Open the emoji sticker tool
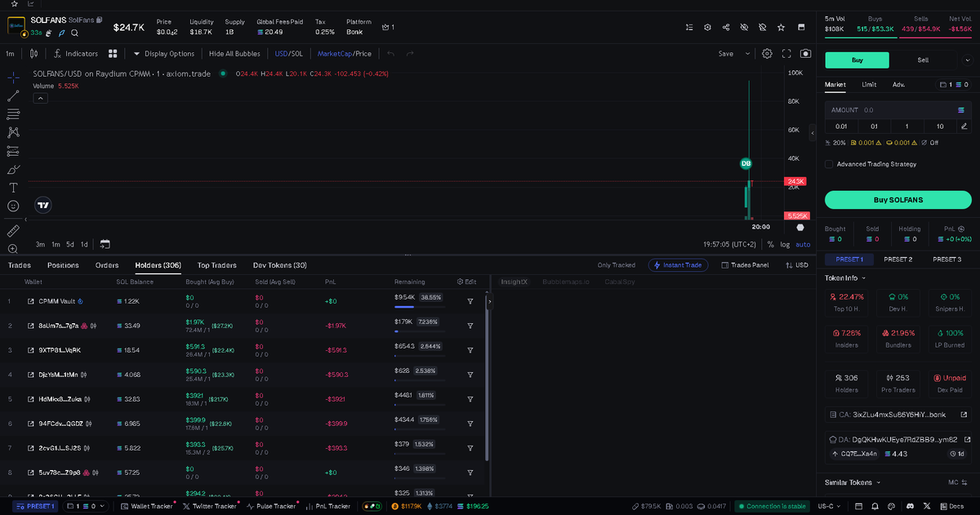This screenshot has height=515, width=980. tap(13, 206)
